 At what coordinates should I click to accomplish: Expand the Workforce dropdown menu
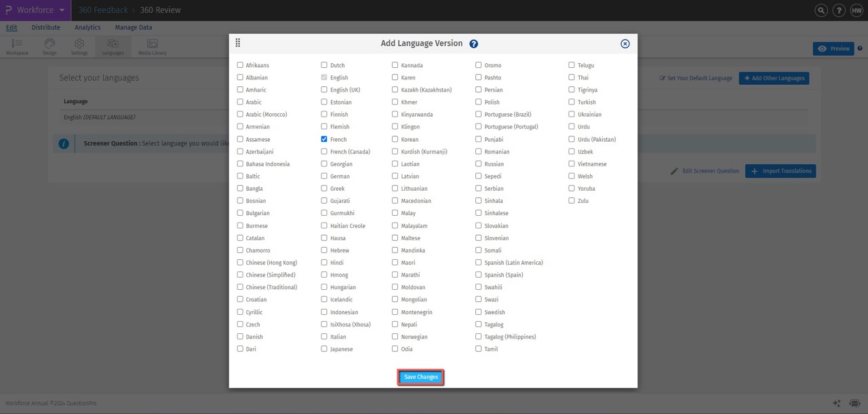pyautogui.click(x=60, y=10)
